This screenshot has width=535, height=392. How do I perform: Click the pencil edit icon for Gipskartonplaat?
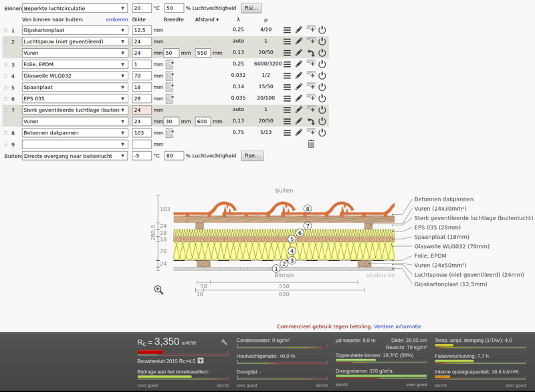point(299,30)
